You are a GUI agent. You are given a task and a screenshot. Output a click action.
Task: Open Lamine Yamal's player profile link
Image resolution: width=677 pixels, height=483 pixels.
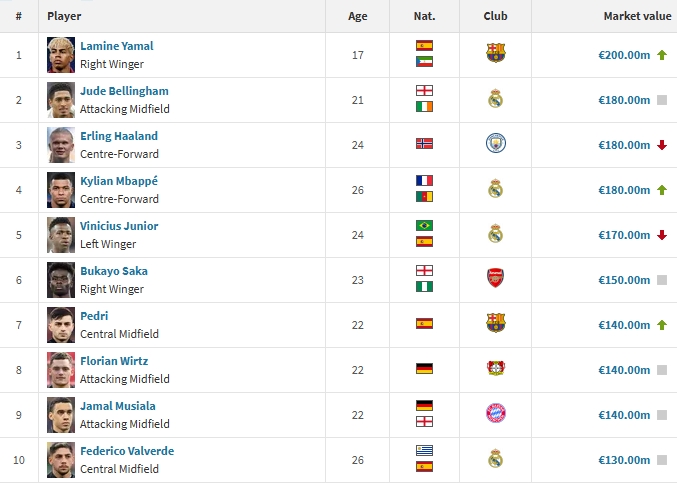pyautogui.click(x=117, y=46)
